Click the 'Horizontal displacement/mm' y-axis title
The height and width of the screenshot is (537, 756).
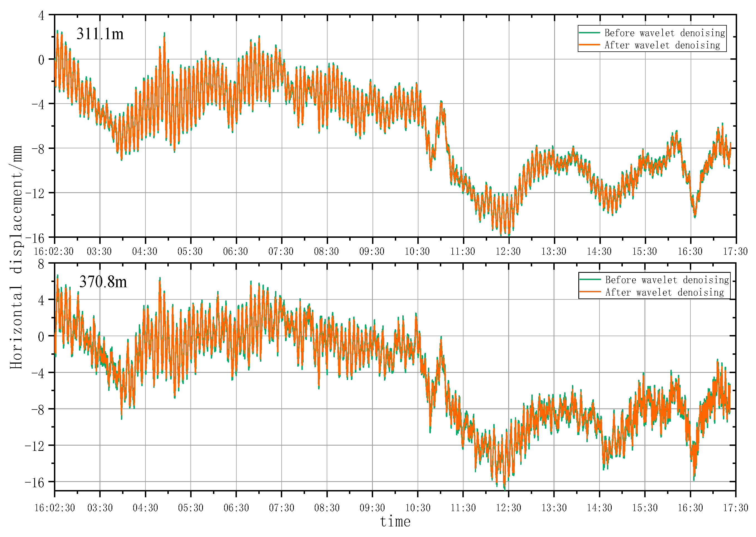[x=16, y=257]
